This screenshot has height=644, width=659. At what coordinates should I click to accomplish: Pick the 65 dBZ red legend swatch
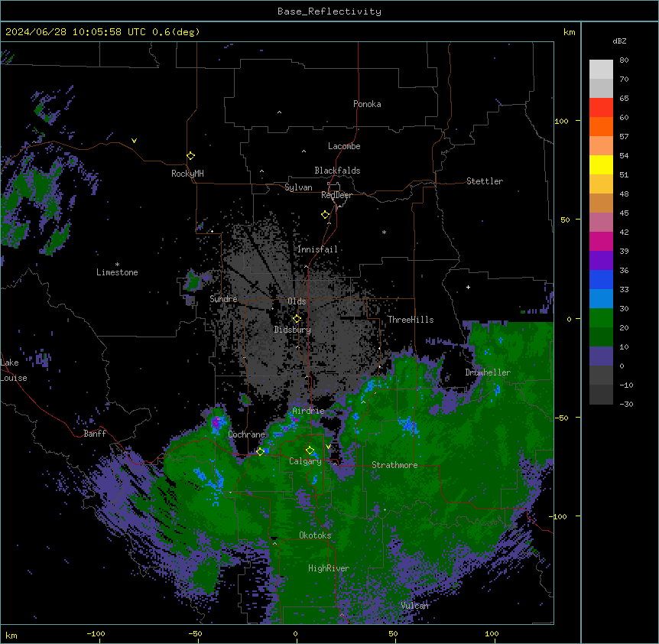pos(601,107)
